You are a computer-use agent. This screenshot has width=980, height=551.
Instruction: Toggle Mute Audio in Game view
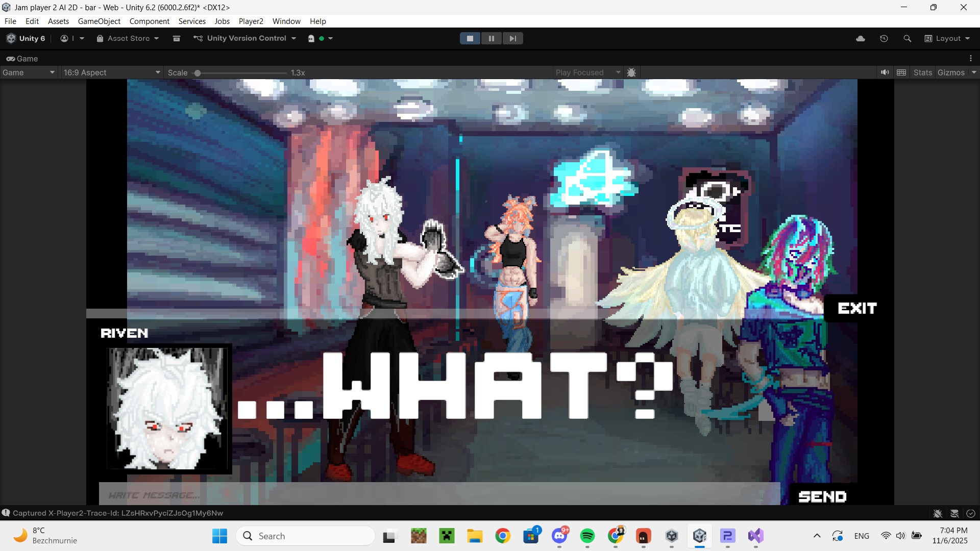click(x=885, y=72)
